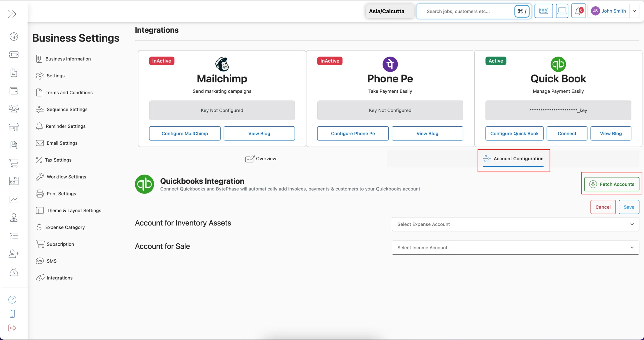Switch to the Account Configuration tab
Viewport: 644px width, 340px height.
click(x=513, y=159)
